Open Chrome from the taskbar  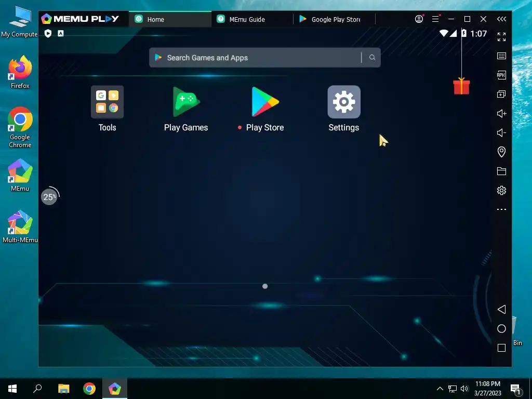pyautogui.click(x=89, y=389)
